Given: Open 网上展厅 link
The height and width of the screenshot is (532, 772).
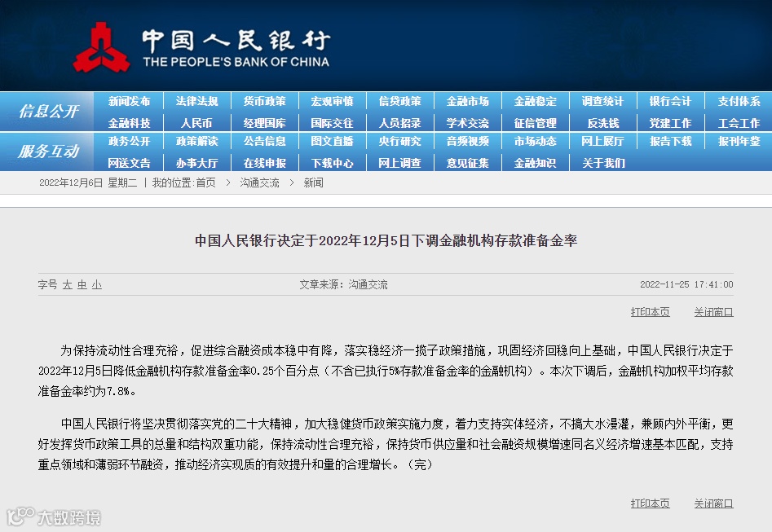Looking at the screenshot, I should click(x=602, y=141).
